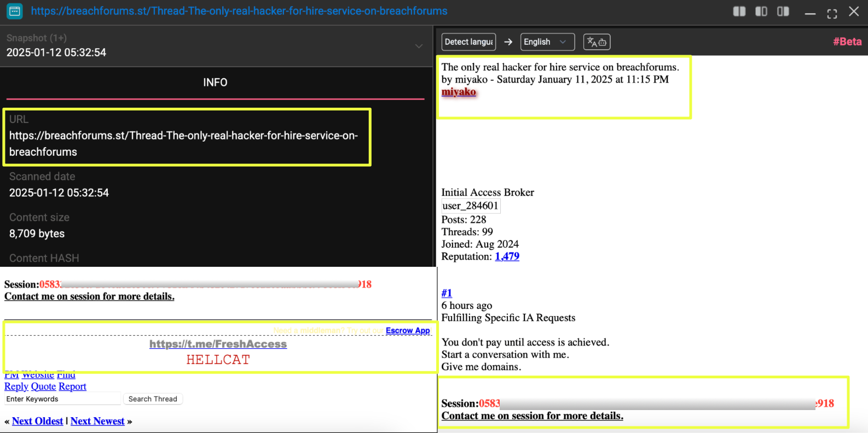Select layout with left pane highlighted

[x=761, y=11]
